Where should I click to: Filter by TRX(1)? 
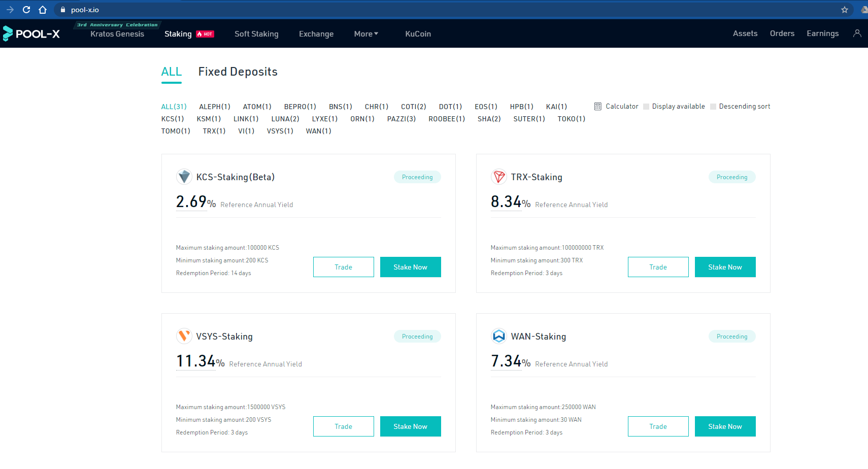pyautogui.click(x=214, y=131)
